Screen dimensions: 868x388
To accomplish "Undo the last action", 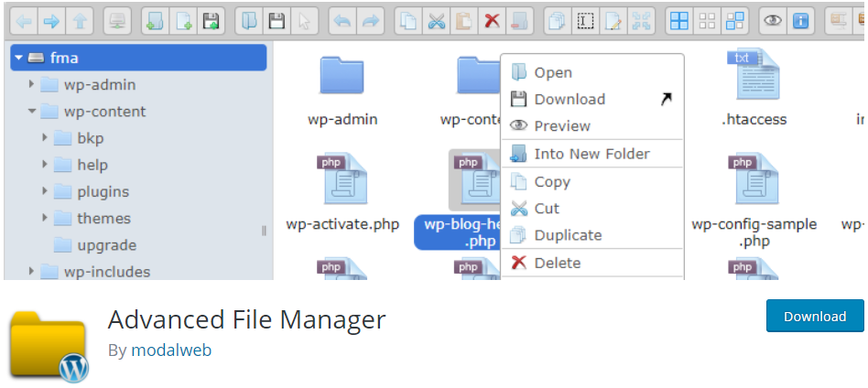I will coord(342,22).
